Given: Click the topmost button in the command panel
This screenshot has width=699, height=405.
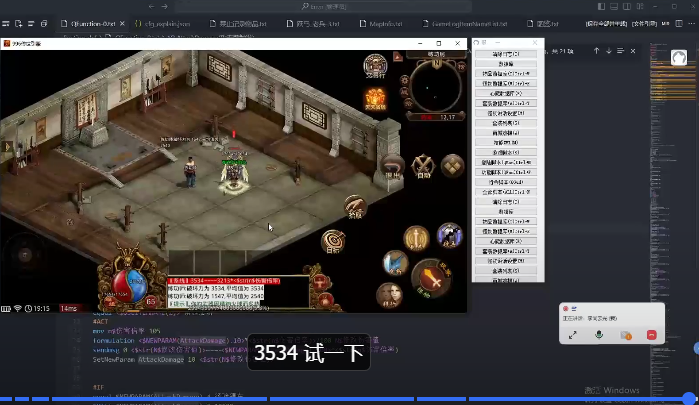Looking at the screenshot, I should click(506, 53).
